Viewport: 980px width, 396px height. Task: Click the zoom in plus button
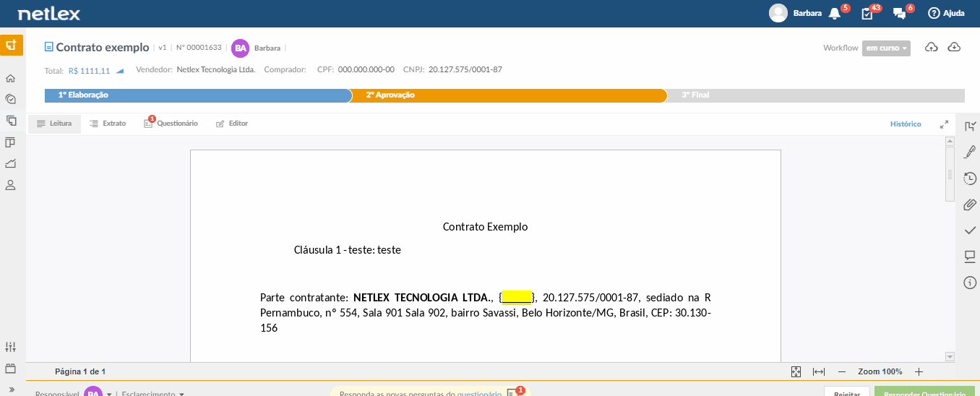[x=919, y=371]
